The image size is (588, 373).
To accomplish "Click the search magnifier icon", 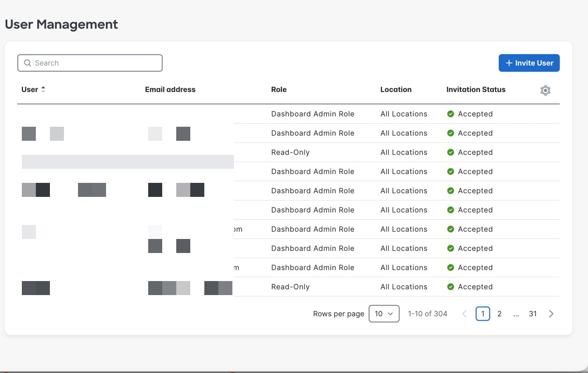I will [28, 63].
